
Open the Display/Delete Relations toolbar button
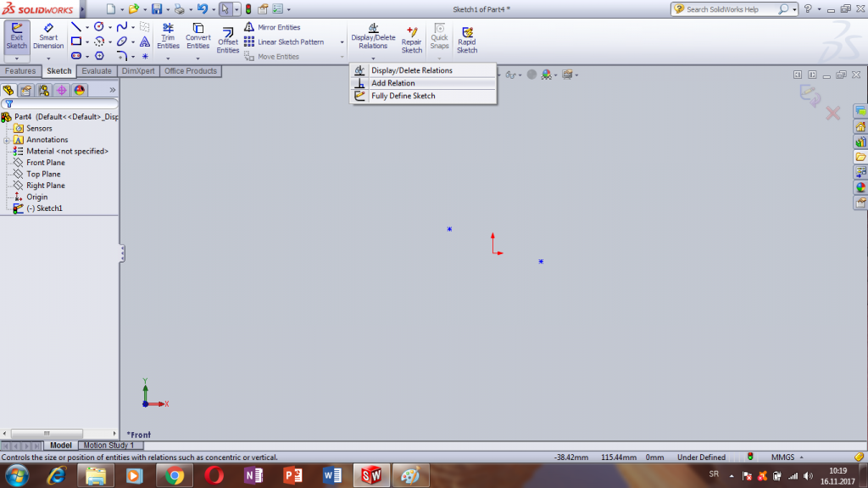tap(373, 36)
